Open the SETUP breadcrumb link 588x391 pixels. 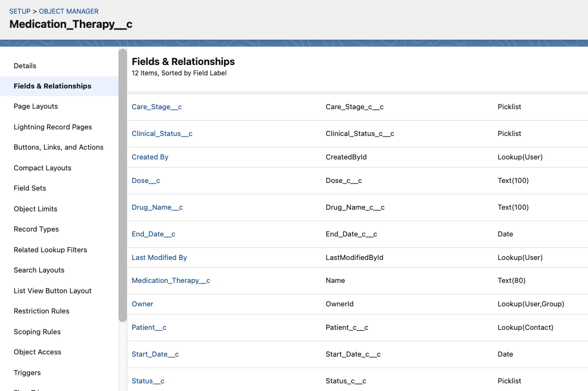20,11
